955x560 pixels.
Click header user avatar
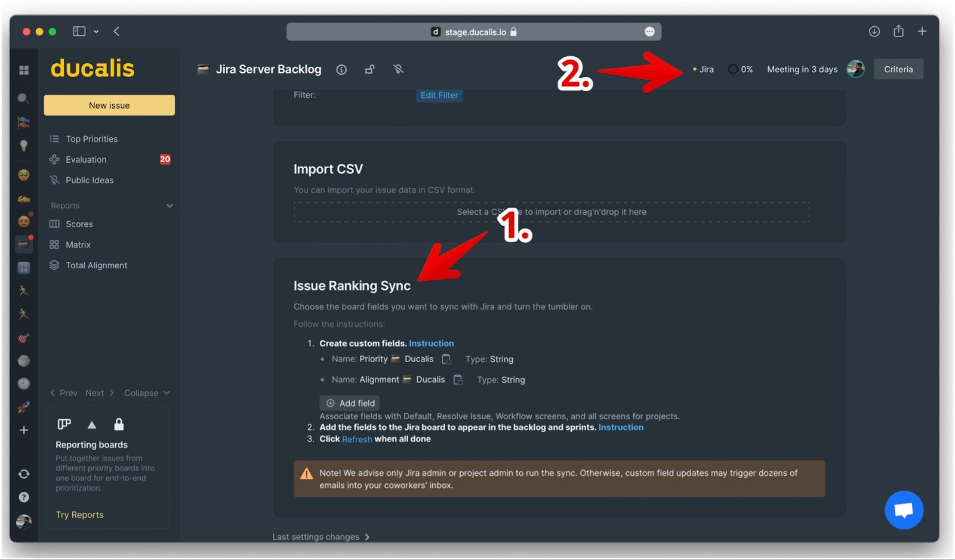pos(856,69)
